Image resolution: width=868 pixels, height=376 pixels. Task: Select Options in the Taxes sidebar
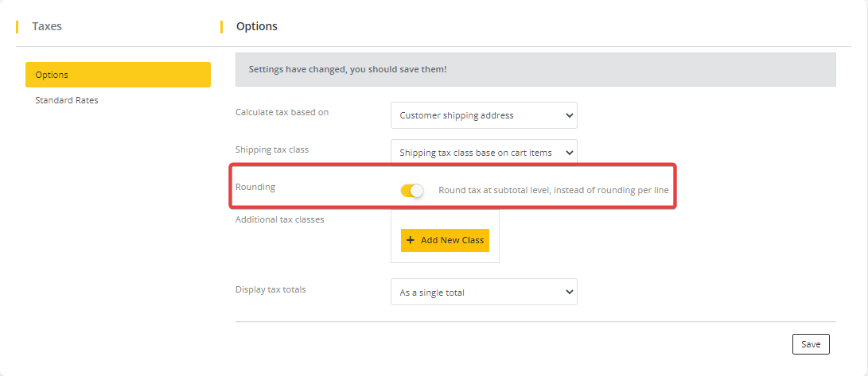pyautogui.click(x=118, y=75)
